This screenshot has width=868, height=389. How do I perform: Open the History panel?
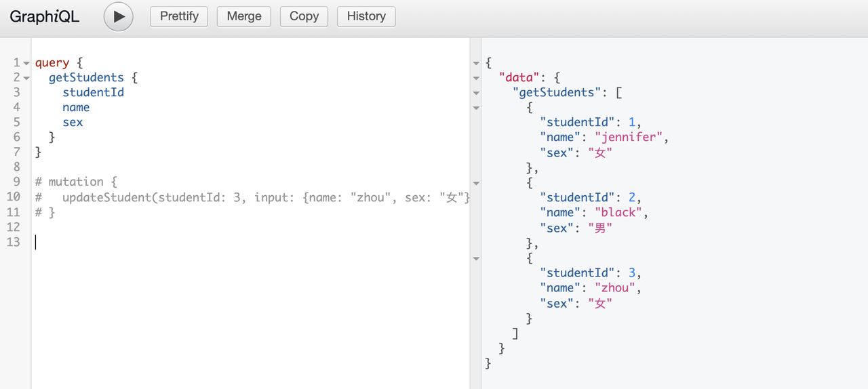coord(366,16)
